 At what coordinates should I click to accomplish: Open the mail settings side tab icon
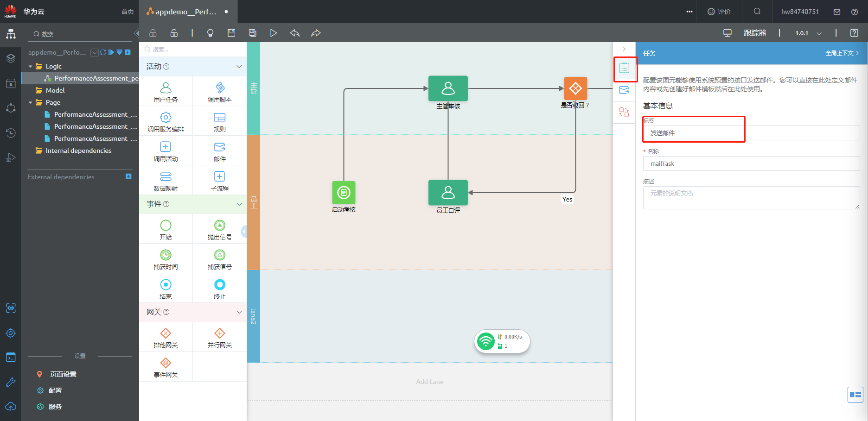tap(624, 90)
